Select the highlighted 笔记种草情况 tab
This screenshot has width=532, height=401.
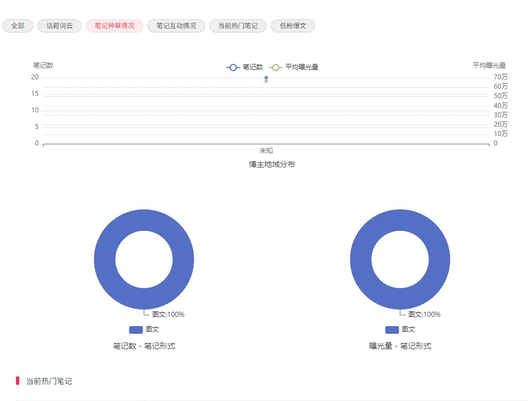[114, 25]
